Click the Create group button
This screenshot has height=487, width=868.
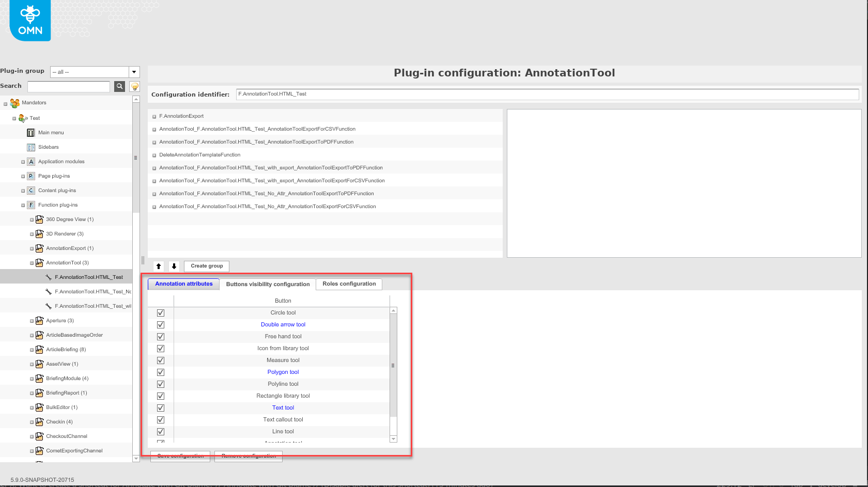[206, 266]
